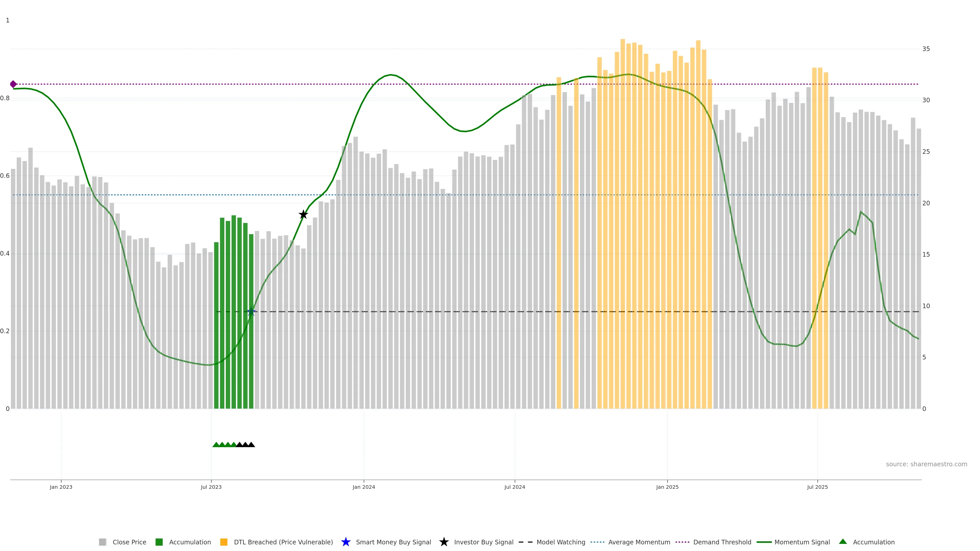The image size is (980, 551).
Task: Click the blue Smart Money star on the chart
Action: pos(251,312)
